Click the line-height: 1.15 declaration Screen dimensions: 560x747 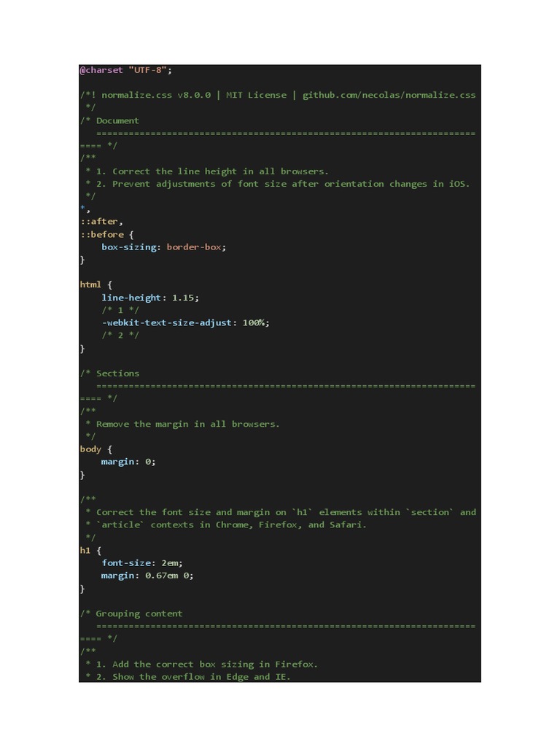pyautogui.click(x=149, y=298)
